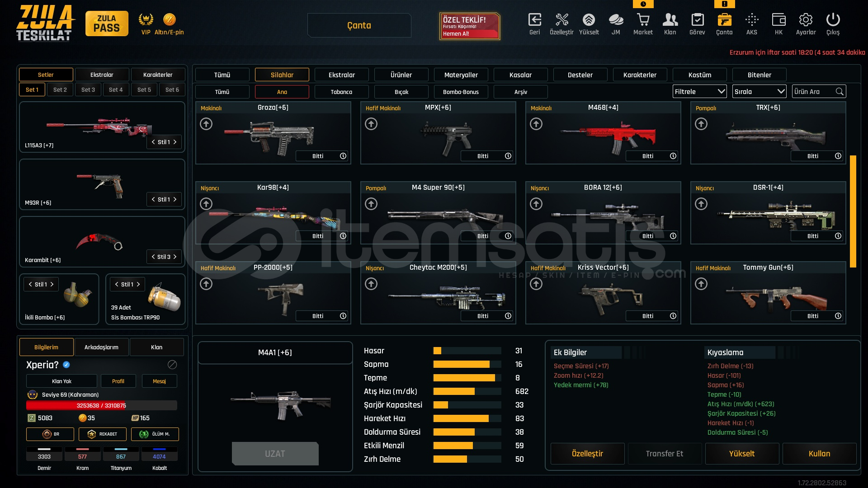Click the Geri back icon
Screen dimensions: 868x488
pos(534,20)
